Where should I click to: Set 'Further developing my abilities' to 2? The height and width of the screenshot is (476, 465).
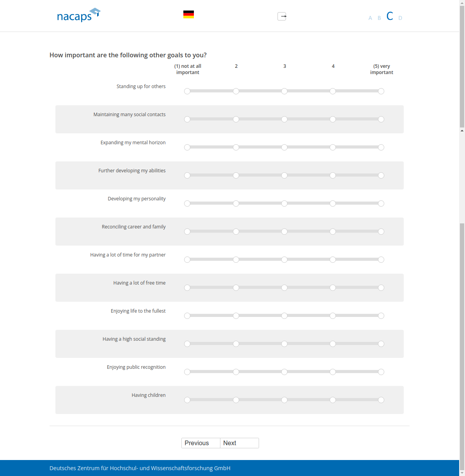coord(236,175)
